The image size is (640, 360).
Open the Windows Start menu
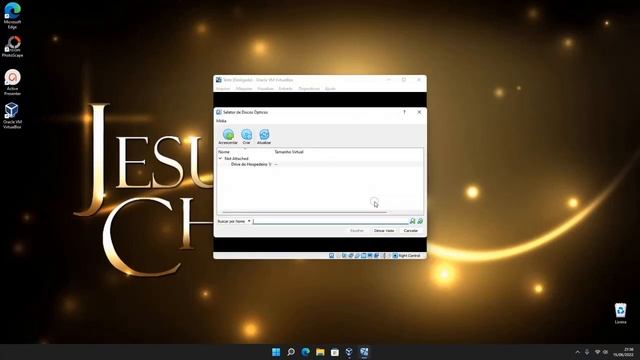pos(276,352)
